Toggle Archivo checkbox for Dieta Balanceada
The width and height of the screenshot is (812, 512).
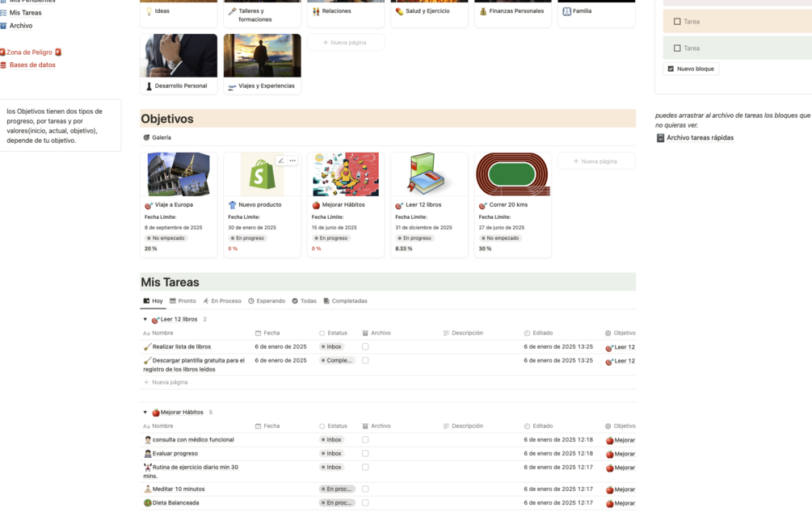(365, 502)
